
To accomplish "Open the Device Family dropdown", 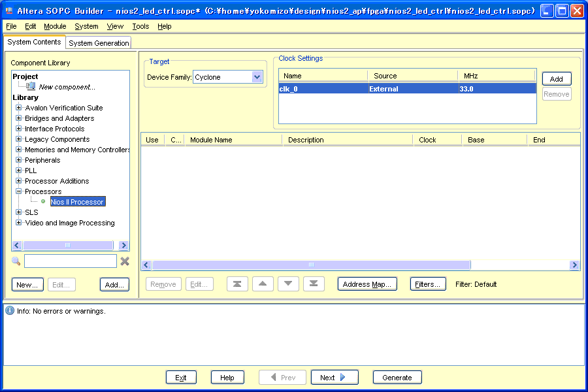I will coord(257,77).
